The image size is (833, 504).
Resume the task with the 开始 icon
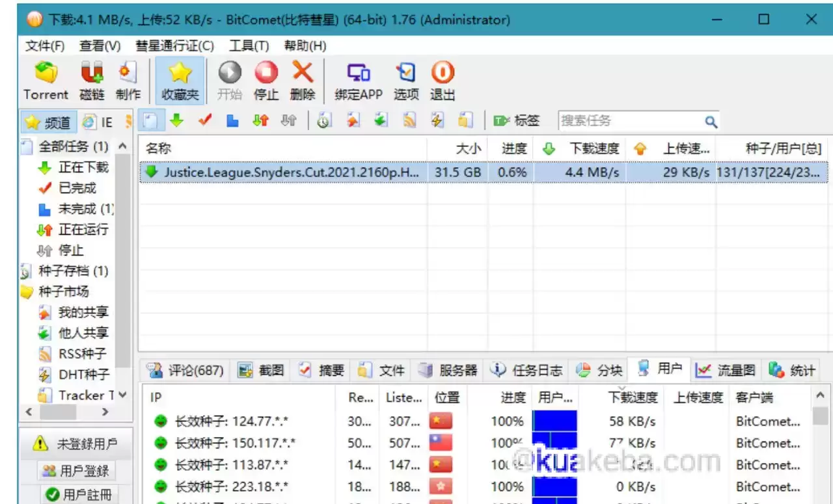229,79
